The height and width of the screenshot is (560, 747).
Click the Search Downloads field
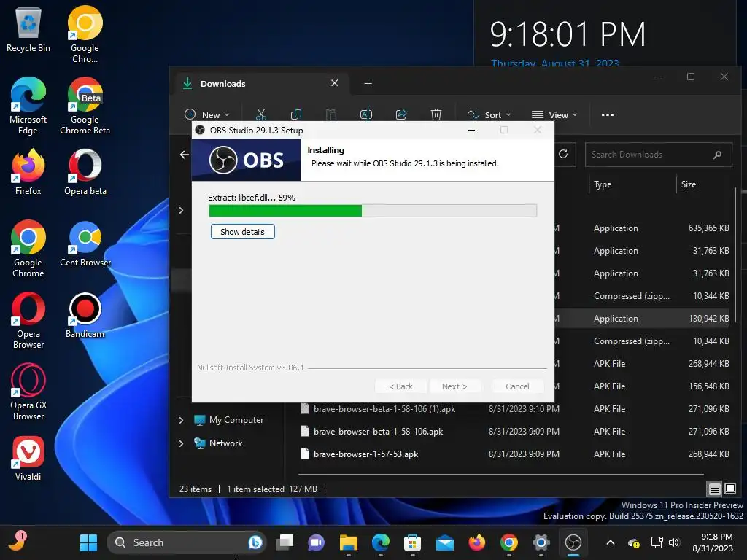click(x=659, y=155)
